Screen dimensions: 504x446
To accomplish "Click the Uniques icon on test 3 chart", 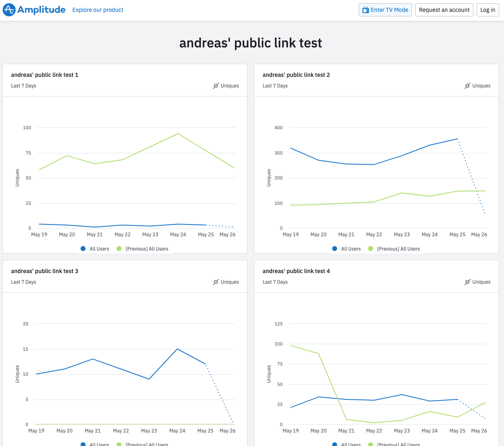I will click(216, 282).
